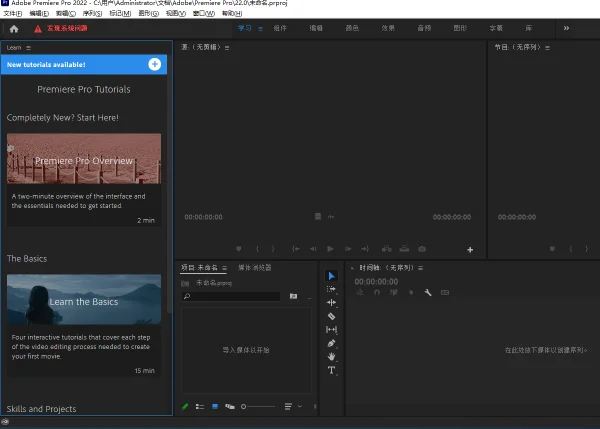Switch Project panel to list view

pos(200,406)
